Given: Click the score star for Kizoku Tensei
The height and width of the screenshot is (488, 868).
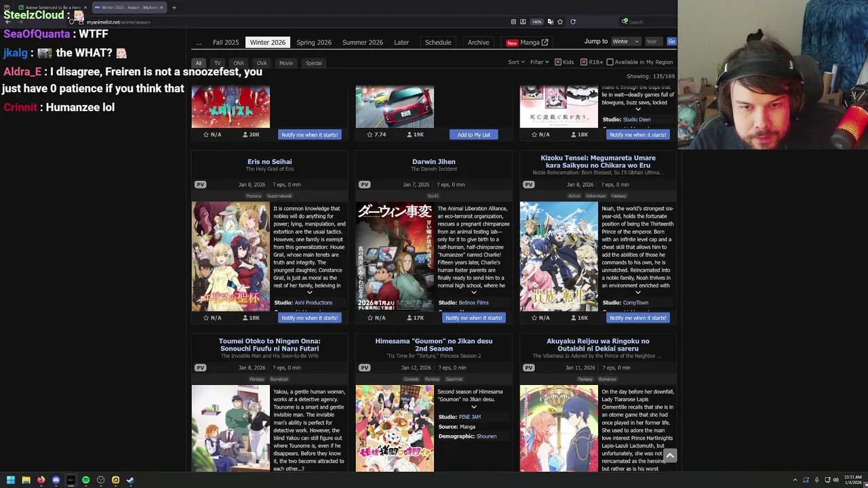Looking at the screenshot, I should [x=534, y=317].
